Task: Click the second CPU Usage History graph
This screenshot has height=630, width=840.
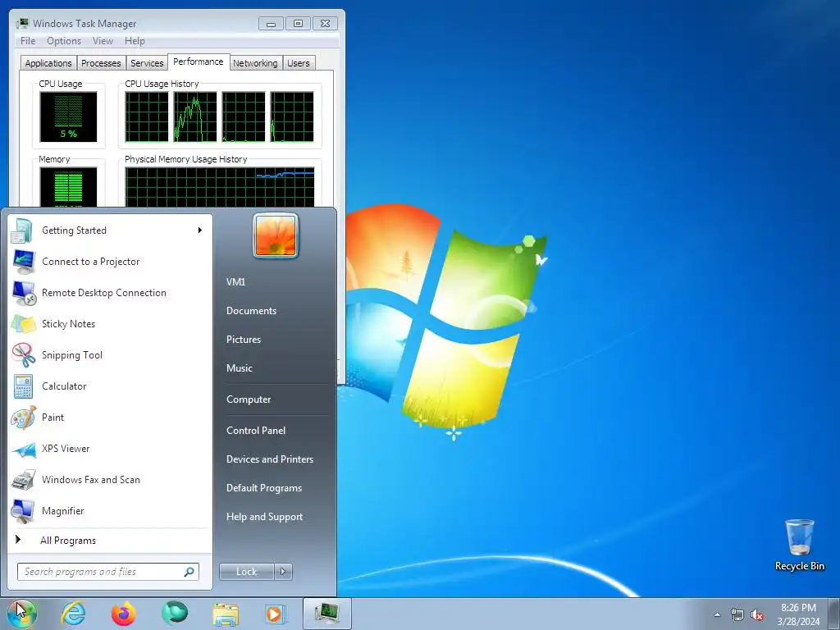Action: [195, 116]
